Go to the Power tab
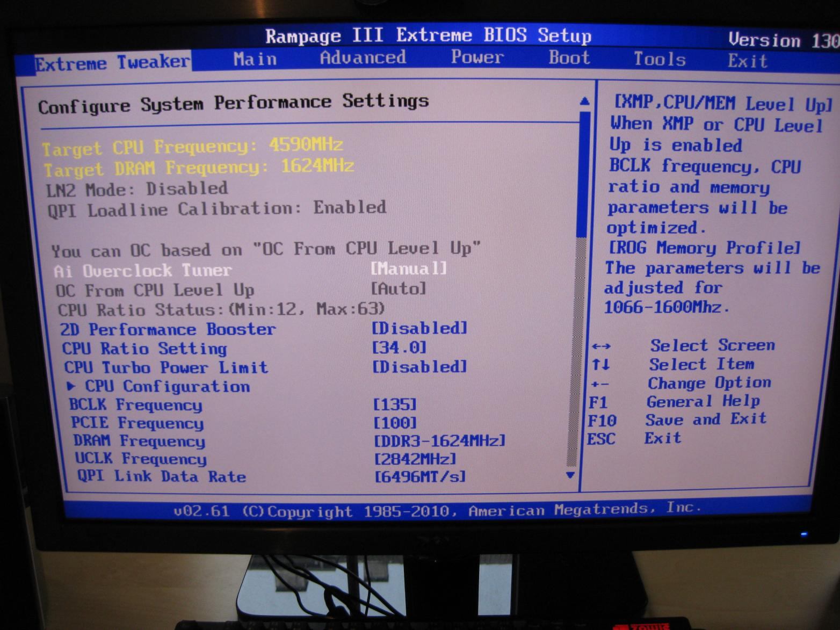The height and width of the screenshot is (630, 840). [477, 57]
